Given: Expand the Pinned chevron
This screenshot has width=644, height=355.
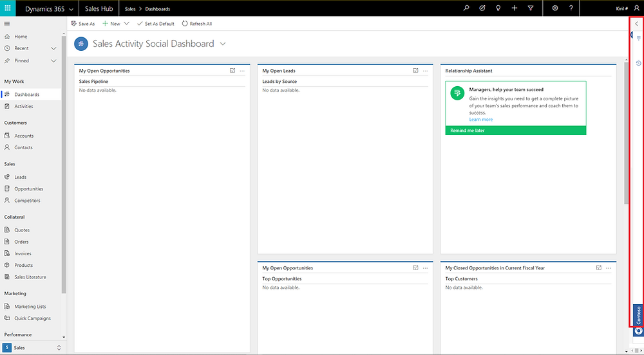Looking at the screenshot, I should point(53,60).
